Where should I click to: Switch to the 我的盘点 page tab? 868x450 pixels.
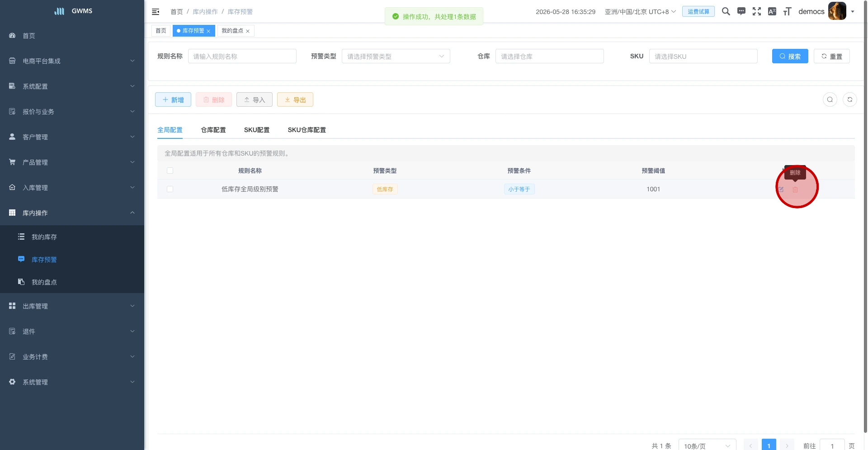click(x=232, y=31)
